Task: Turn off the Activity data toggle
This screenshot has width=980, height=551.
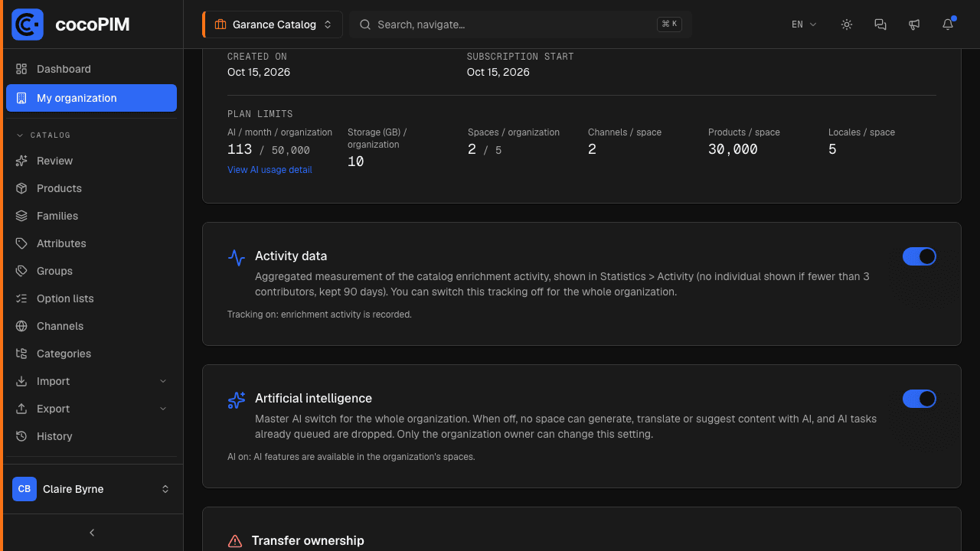Action: (920, 256)
